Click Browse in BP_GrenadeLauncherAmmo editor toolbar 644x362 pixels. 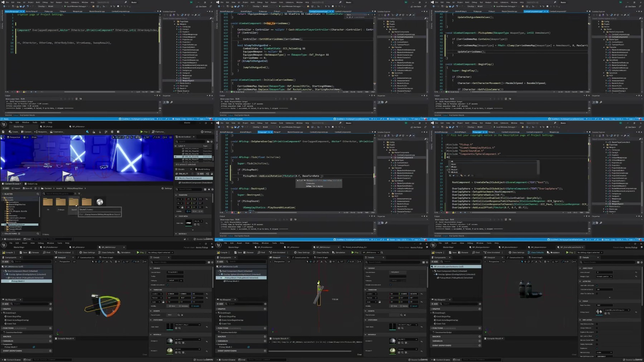click(463, 252)
